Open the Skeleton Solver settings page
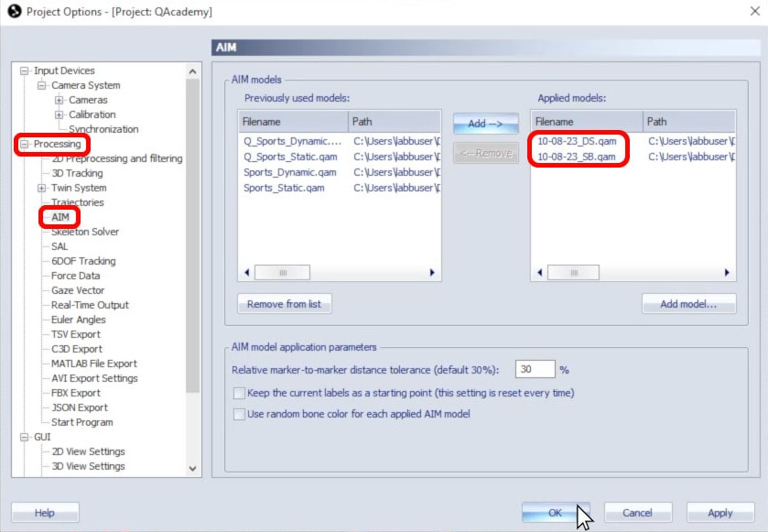 pyautogui.click(x=85, y=232)
